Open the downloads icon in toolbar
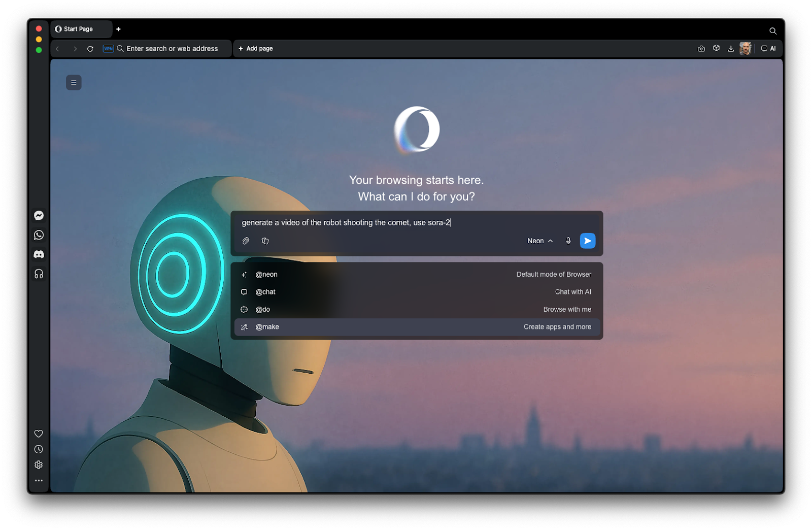The width and height of the screenshot is (812, 530). [731, 49]
